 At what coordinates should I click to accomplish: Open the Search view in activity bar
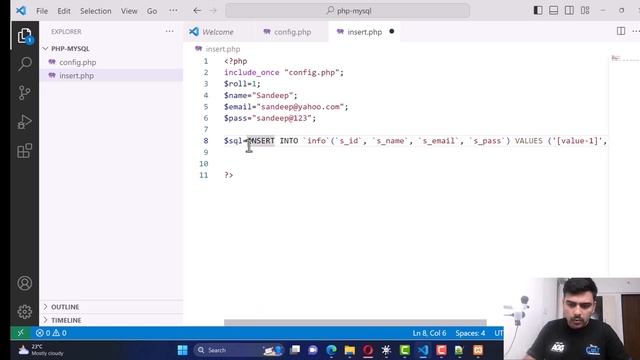point(24,64)
